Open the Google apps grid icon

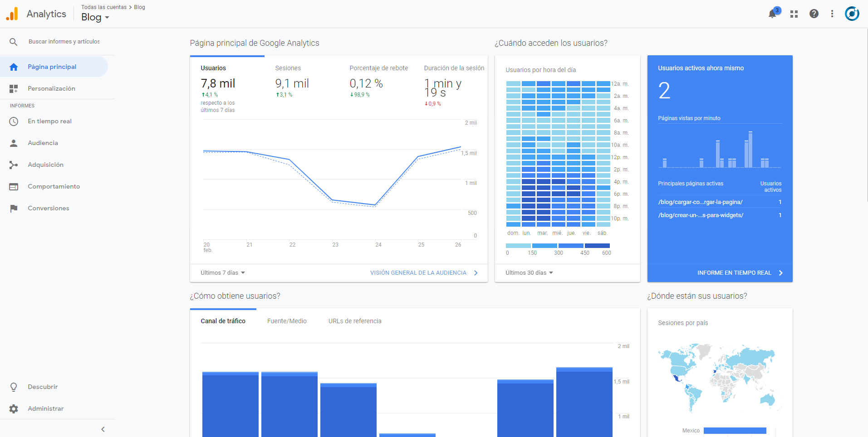pyautogui.click(x=794, y=14)
